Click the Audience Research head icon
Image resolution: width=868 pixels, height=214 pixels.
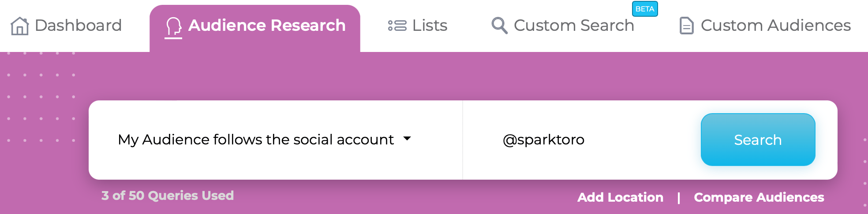coord(173,26)
